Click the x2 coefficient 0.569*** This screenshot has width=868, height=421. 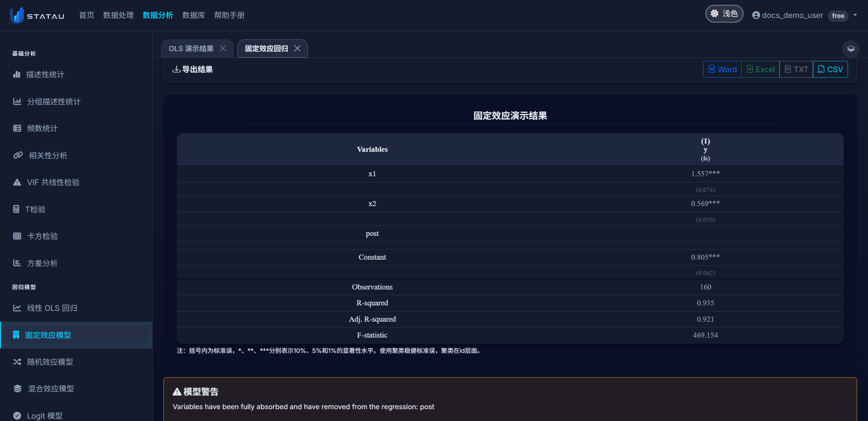(705, 203)
